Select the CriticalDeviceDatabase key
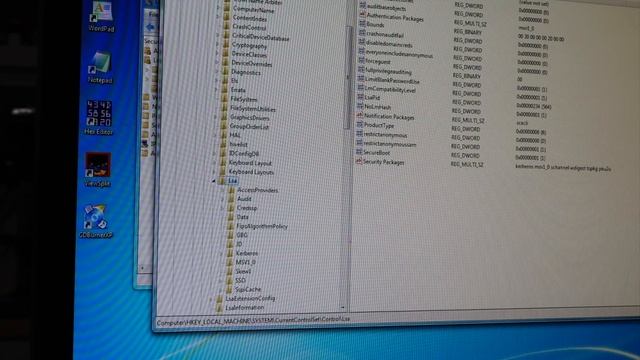 tap(260, 38)
